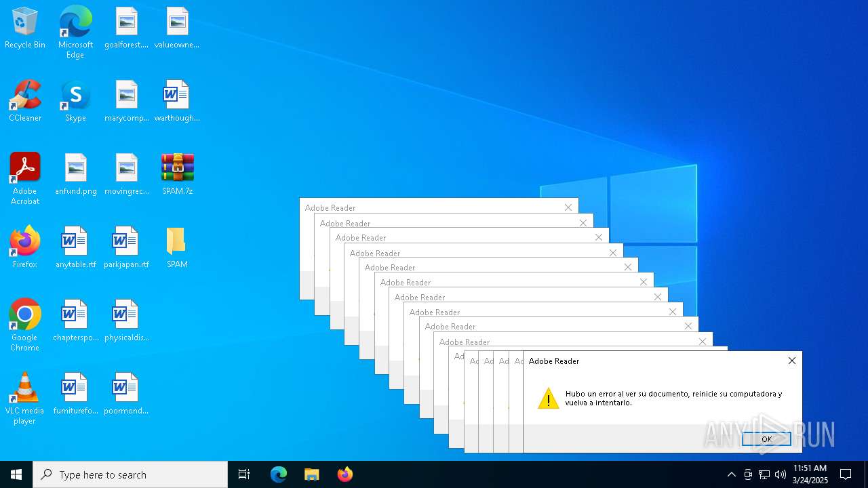Open VLC media player shortcut
Screen dimensions: 868x488
pyautogui.click(x=25, y=399)
